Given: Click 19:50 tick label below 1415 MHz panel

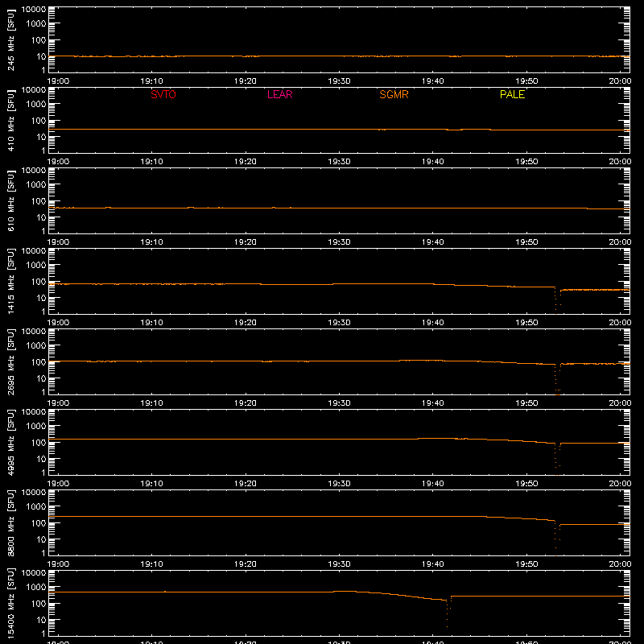Looking at the screenshot, I should [526, 323].
